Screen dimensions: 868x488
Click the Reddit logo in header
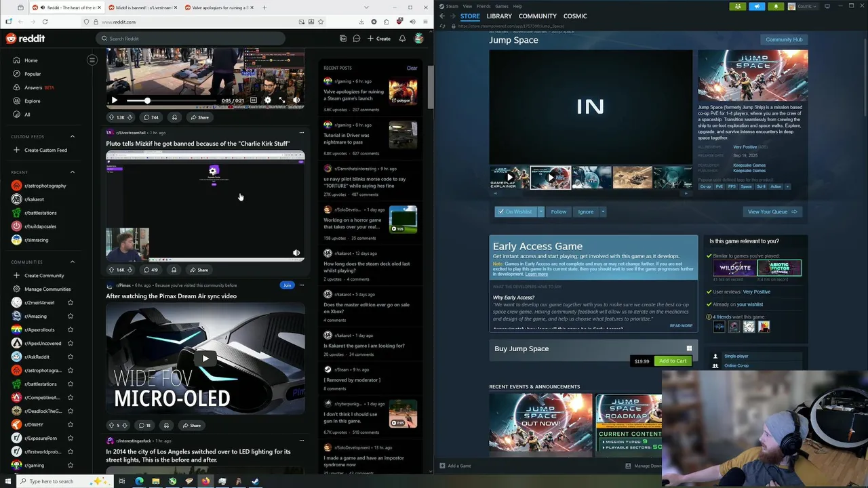point(25,39)
